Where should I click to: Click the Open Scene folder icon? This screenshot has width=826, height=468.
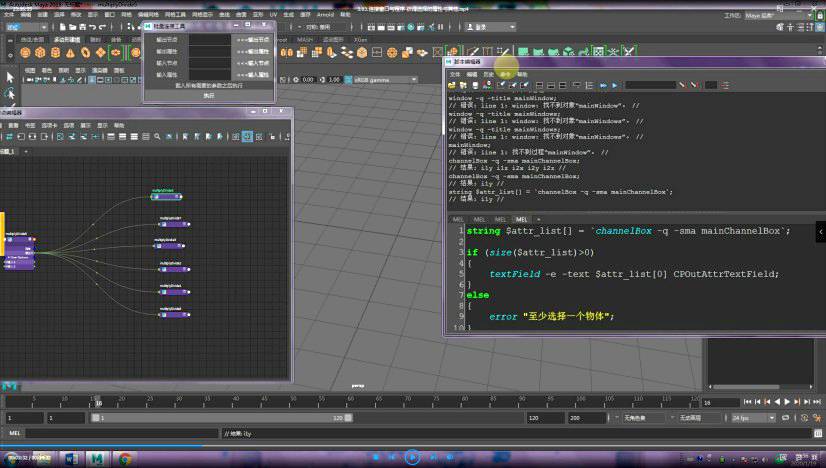pyautogui.click(x=73, y=27)
